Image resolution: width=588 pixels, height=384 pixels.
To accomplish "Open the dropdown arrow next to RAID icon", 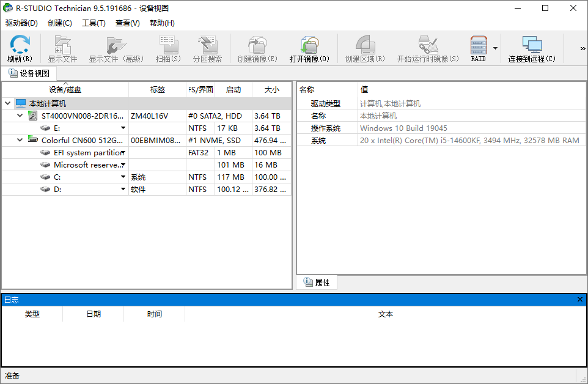I will click(494, 48).
